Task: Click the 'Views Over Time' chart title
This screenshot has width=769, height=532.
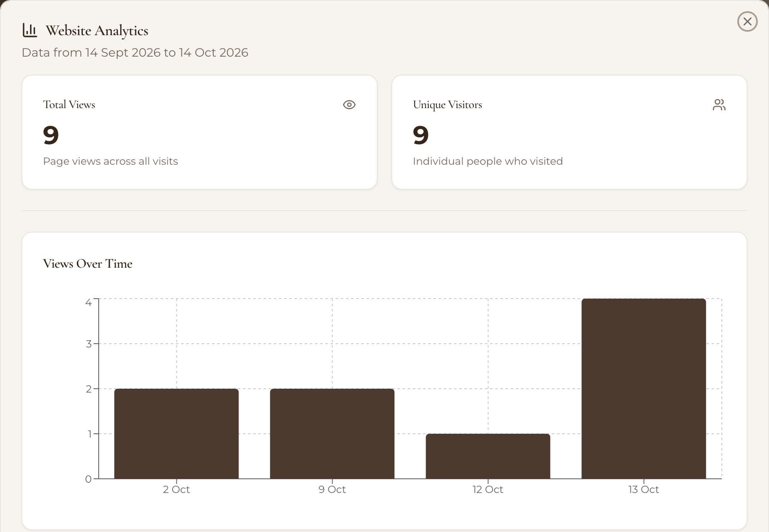Action: tap(88, 263)
